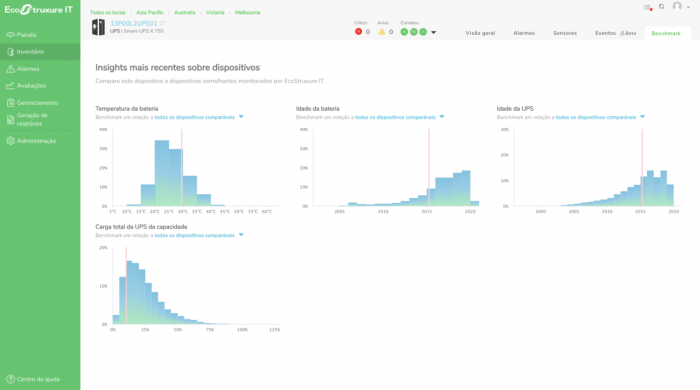This screenshot has width=700, height=390.
Task: Click the Geração de relatórios document icon
Action: coord(11,120)
